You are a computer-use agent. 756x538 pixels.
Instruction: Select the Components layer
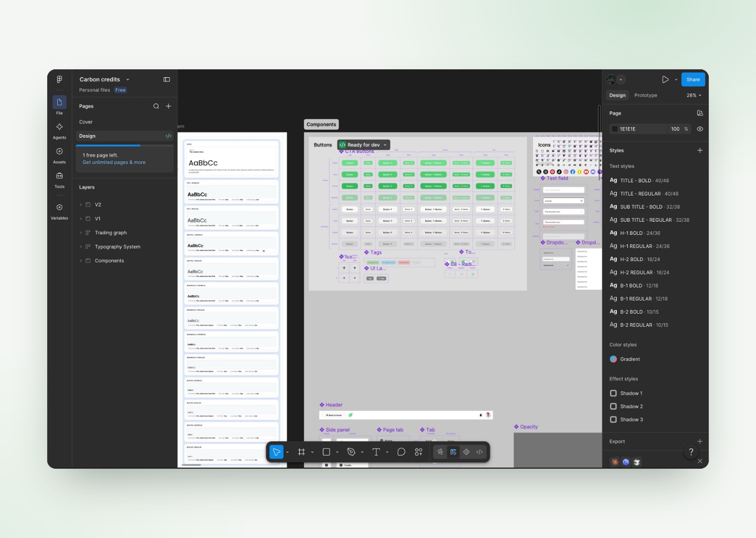[109, 261]
